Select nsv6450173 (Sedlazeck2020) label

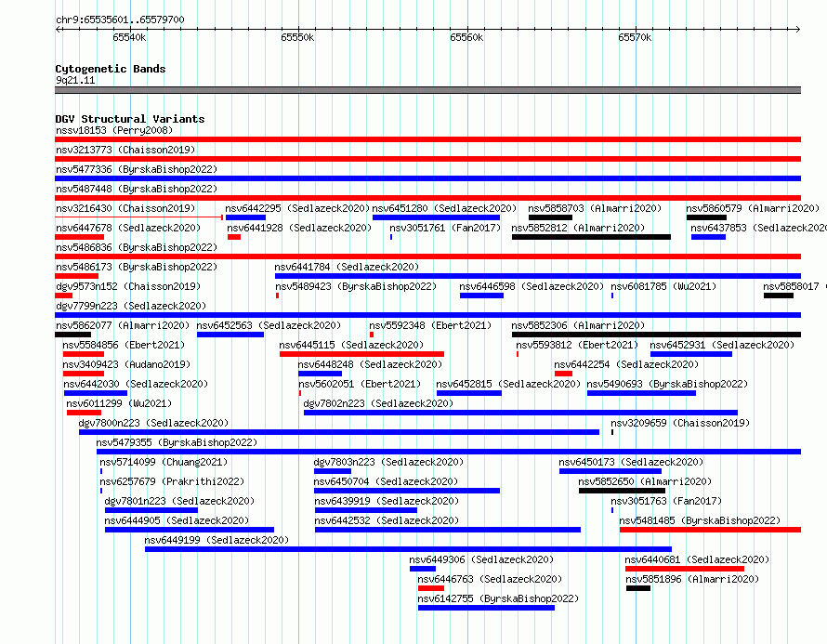click(x=631, y=462)
